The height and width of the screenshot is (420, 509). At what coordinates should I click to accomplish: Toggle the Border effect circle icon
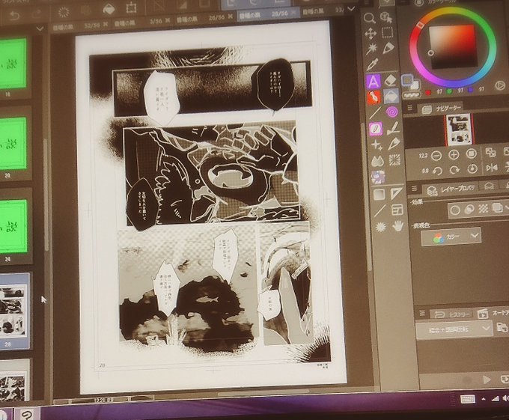[455, 210]
